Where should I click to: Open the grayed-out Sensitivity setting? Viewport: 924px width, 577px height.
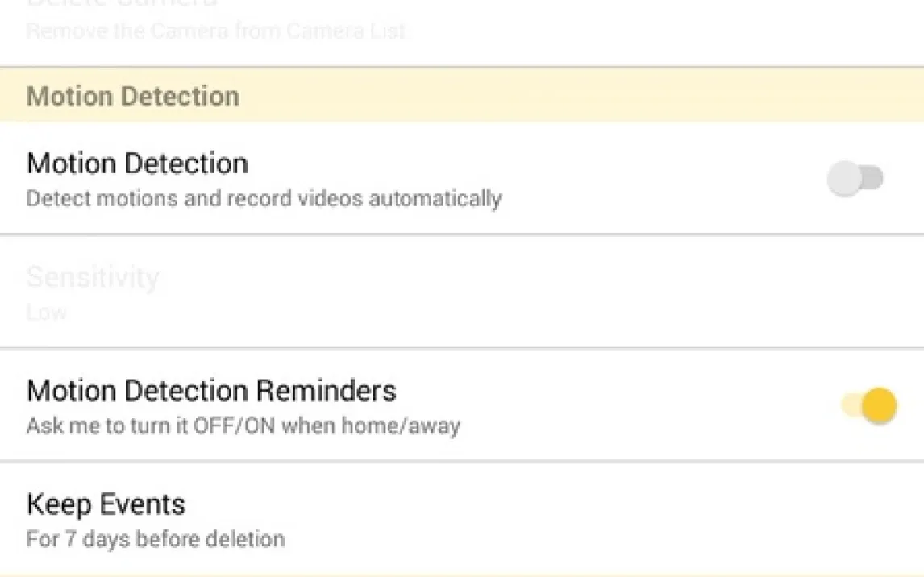pyautogui.click(x=462, y=291)
